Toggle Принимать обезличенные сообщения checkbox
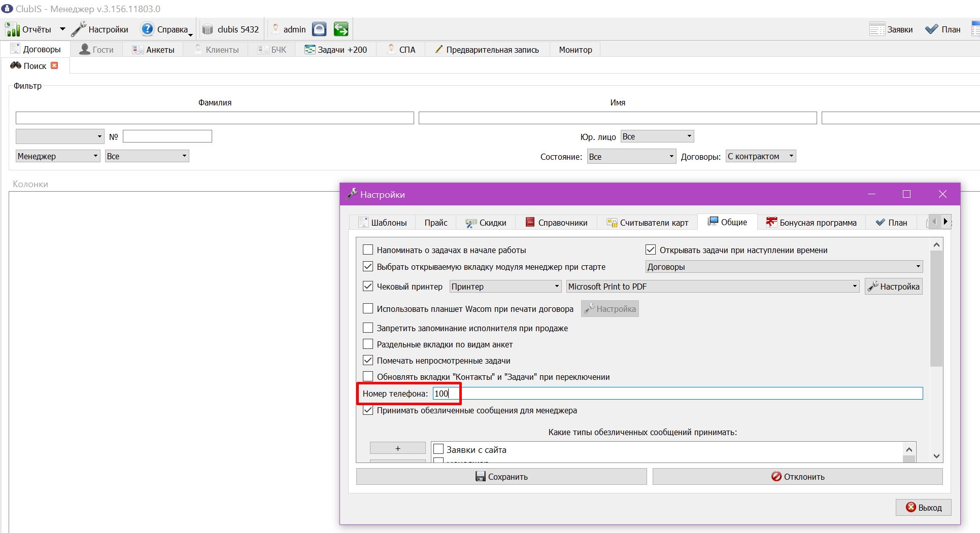Viewport: 980px width, 533px height. pos(368,410)
